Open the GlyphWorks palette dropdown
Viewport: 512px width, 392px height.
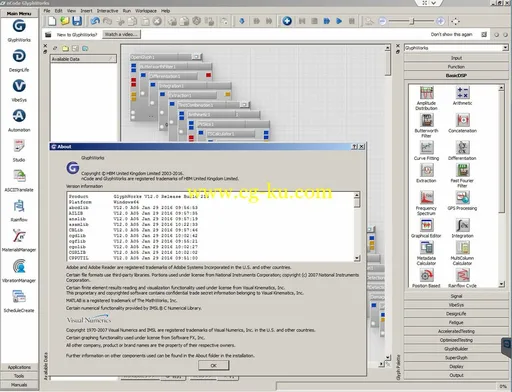coord(505,48)
